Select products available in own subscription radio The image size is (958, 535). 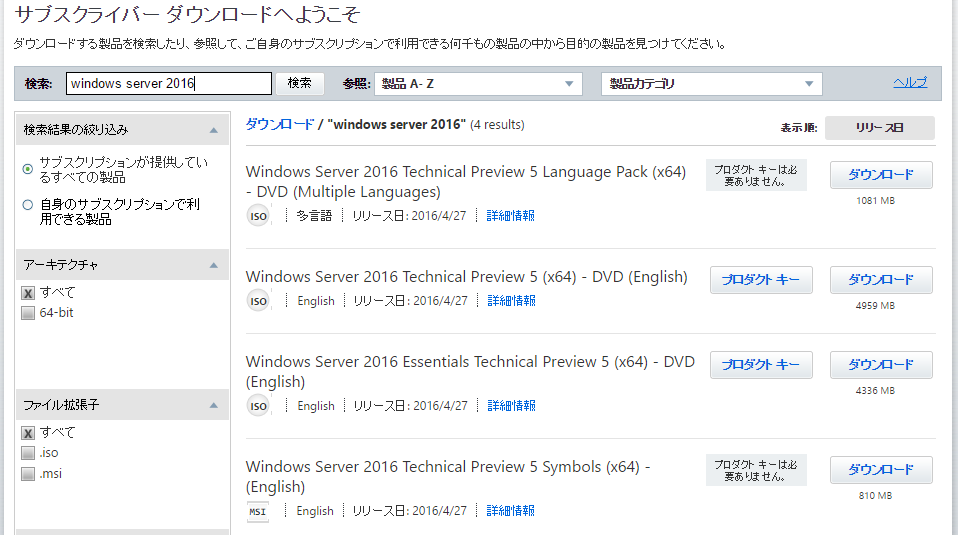coord(28,205)
